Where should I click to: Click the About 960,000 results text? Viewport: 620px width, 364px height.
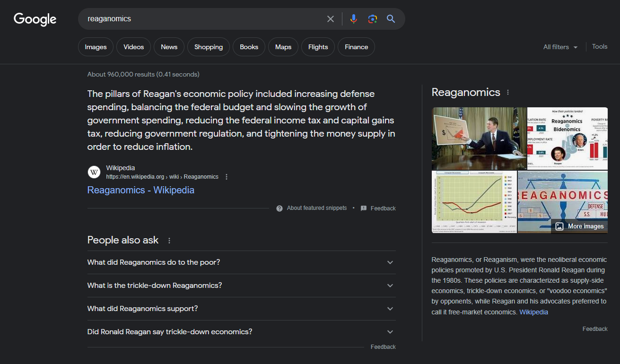coord(143,74)
